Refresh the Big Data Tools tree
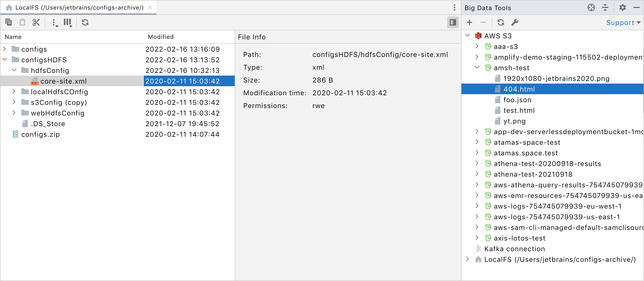Screen dimensions: 644x281 pyautogui.click(x=501, y=22)
